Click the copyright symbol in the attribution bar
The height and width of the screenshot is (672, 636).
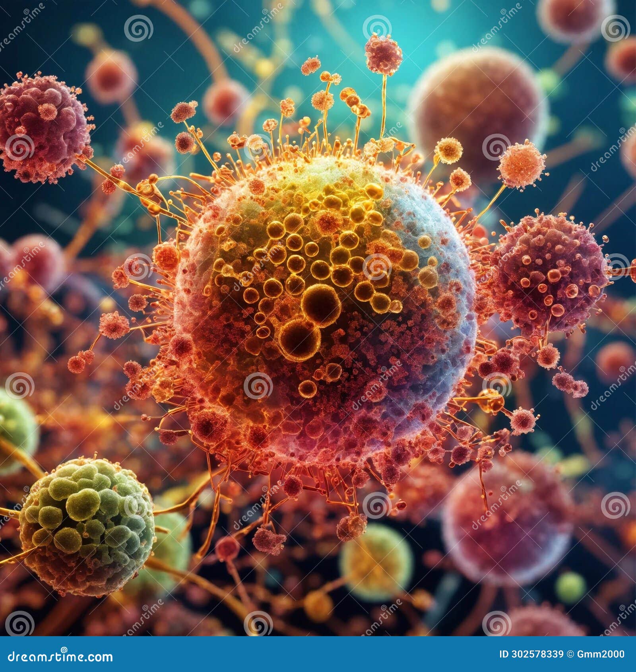click(x=570, y=654)
